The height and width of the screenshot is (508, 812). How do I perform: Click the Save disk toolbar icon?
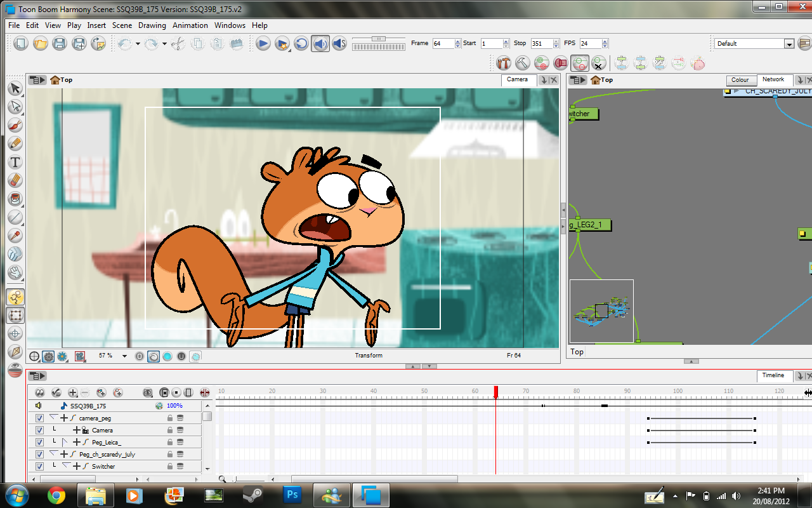59,44
